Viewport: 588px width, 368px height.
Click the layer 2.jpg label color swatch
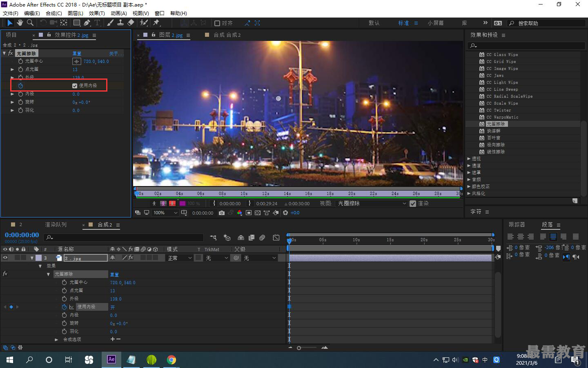coord(38,258)
